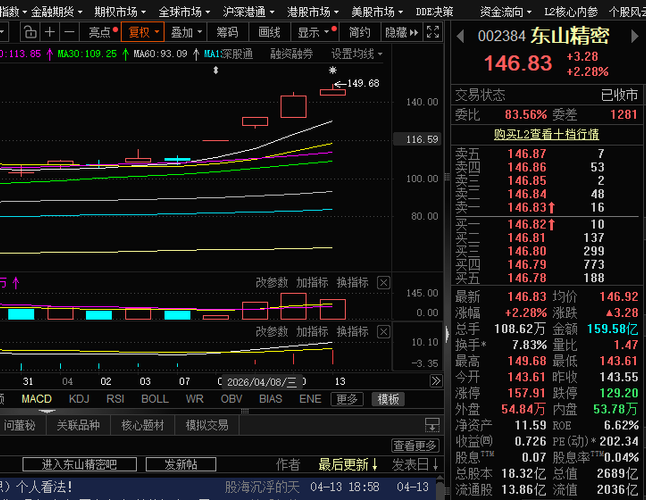
Task: Click right panel splitter collapse handle
Action: coord(447,334)
